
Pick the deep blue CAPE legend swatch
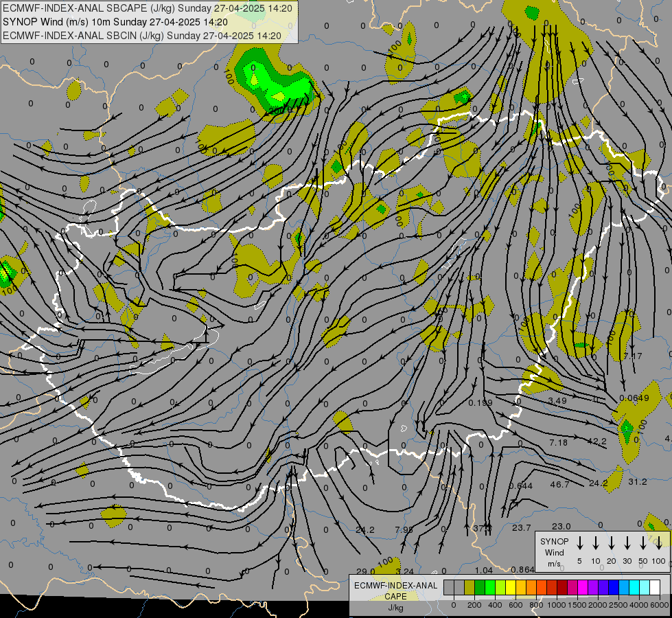pos(614,587)
